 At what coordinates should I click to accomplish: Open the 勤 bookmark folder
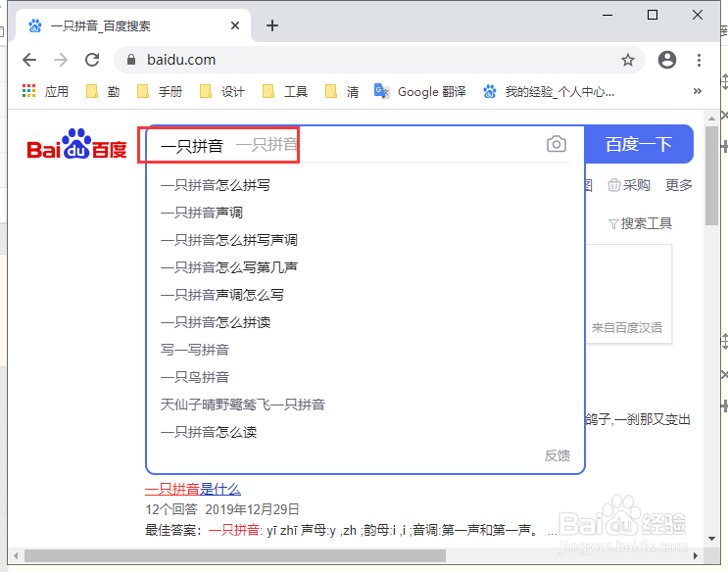pos(103,91)
